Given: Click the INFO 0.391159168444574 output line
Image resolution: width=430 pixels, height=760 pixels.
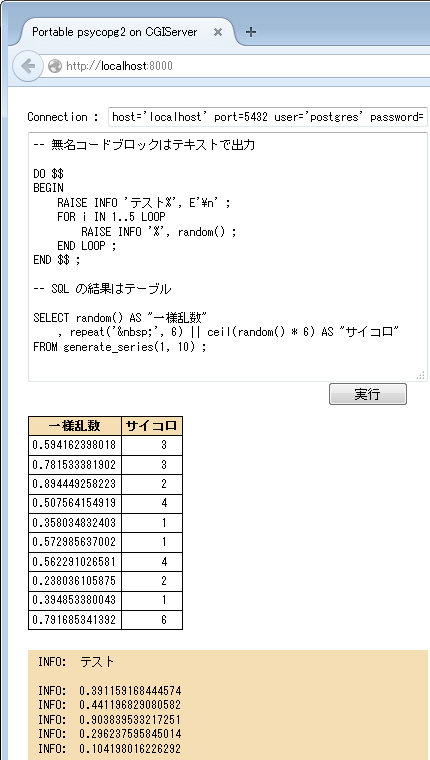Looking at the screenshot, I should [110, 691].
